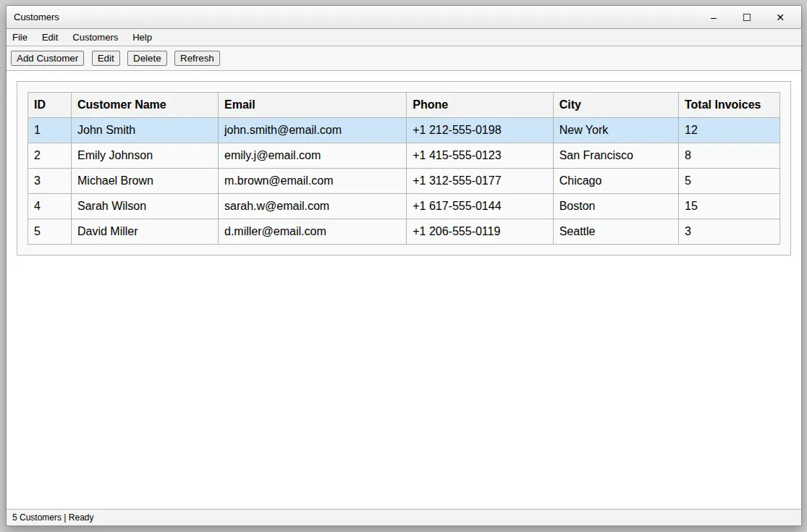This screenshot has width=807, height=532.
Task: Select Michael Brown in the table
Action: tap(115, 181)
